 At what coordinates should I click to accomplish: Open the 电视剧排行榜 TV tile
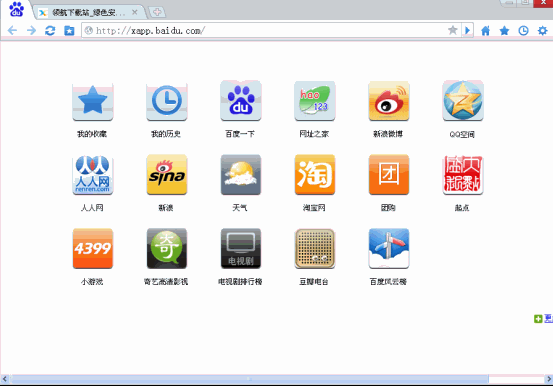click(241, 248)
